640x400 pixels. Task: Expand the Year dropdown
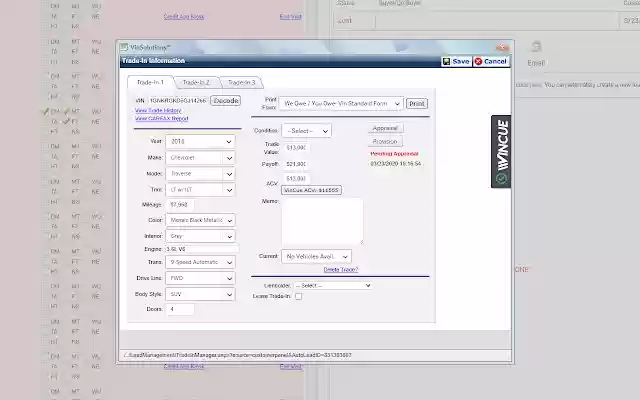(x=200, y=142)
